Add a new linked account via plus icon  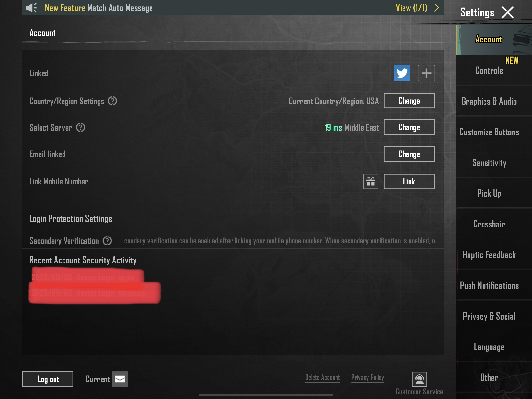click(x=426, y=73)
